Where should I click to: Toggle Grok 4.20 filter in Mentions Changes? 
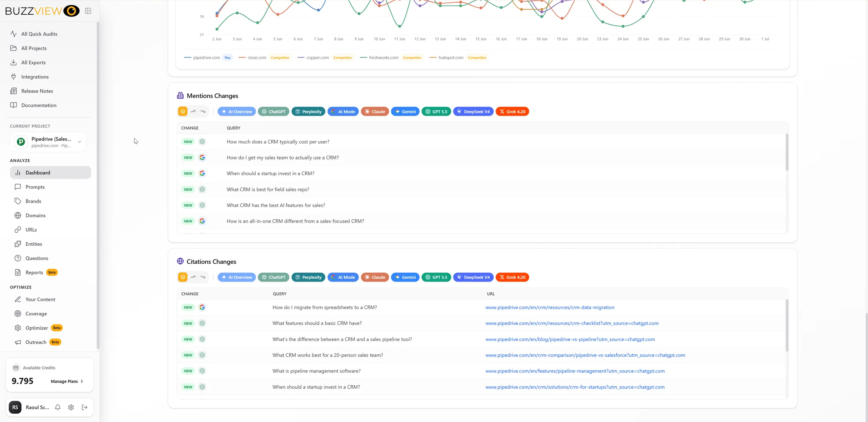(512, 111)
